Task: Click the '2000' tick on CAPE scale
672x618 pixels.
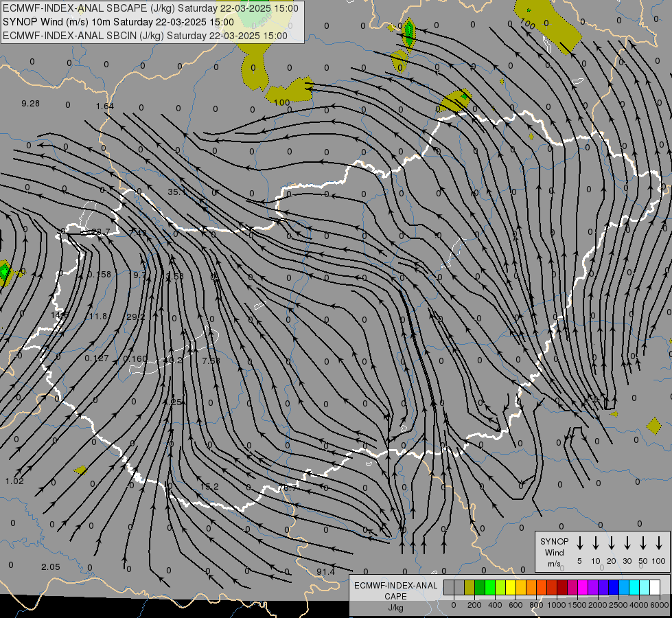Action: [x=598, y=605]
